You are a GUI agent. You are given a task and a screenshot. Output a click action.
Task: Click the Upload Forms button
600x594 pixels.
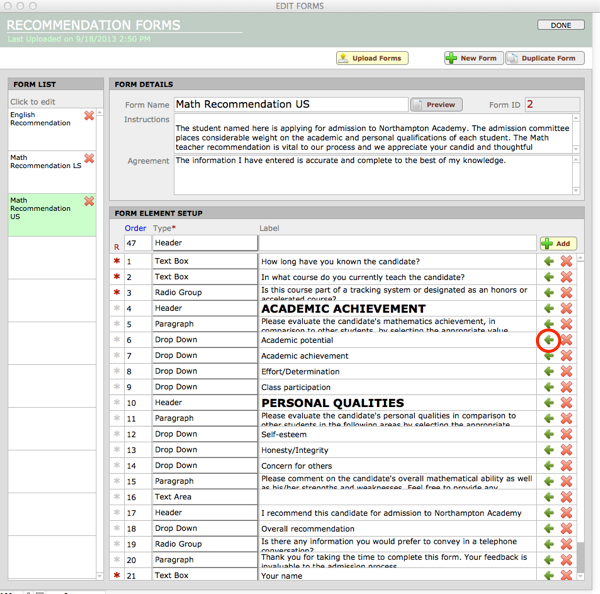click(x=372, y=58)
